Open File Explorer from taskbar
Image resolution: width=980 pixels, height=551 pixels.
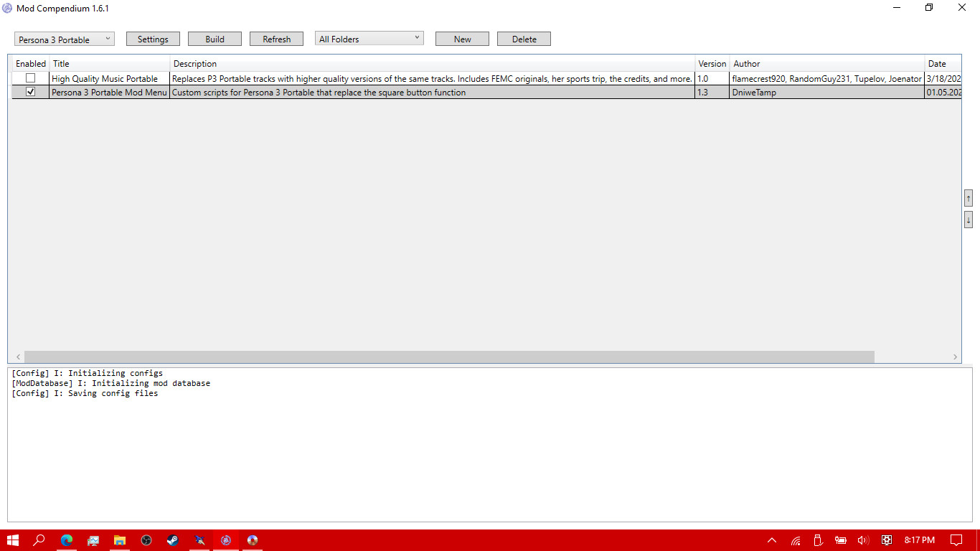pos(120,540)
